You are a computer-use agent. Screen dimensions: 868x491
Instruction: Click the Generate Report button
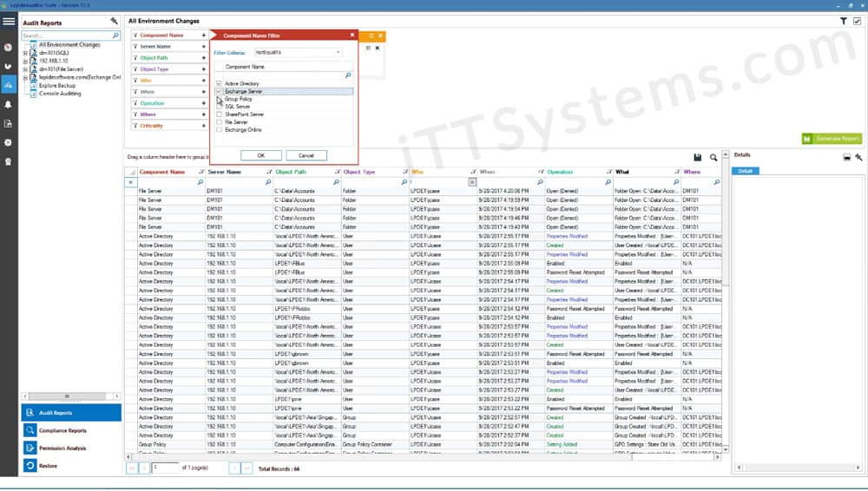point(832,139)
